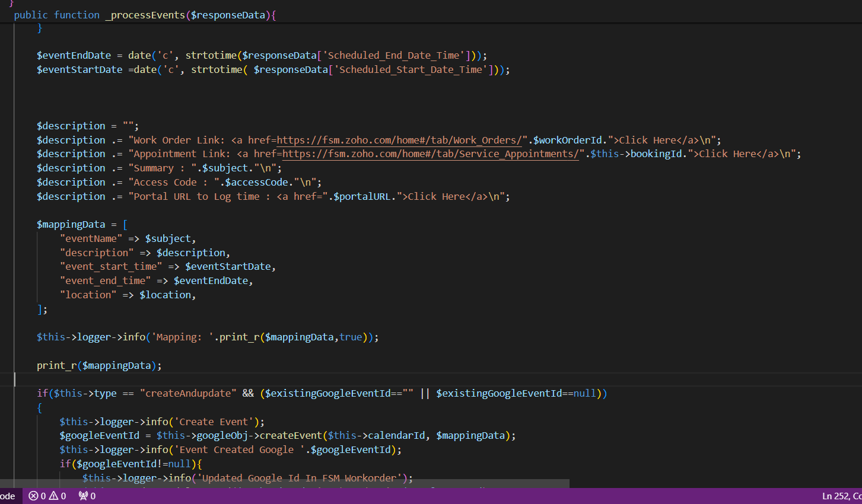Viewport: 862px width, 504px height.
Task: Open Problems panel via errors and warnings indicator
Action: click(x=47, y=496)
